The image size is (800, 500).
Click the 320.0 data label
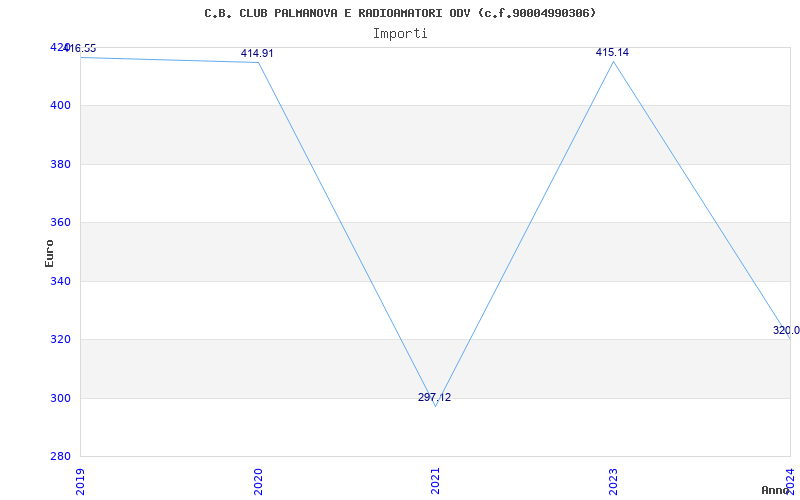click(786, 330)
